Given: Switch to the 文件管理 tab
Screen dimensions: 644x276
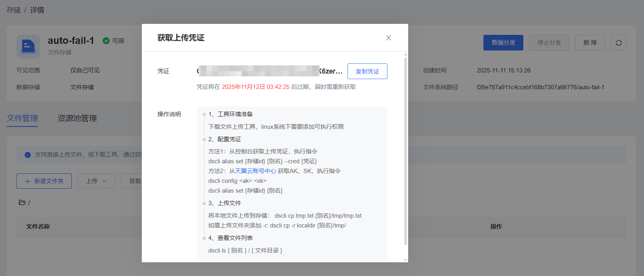Looking at the screenshot, I should (22, 118).
